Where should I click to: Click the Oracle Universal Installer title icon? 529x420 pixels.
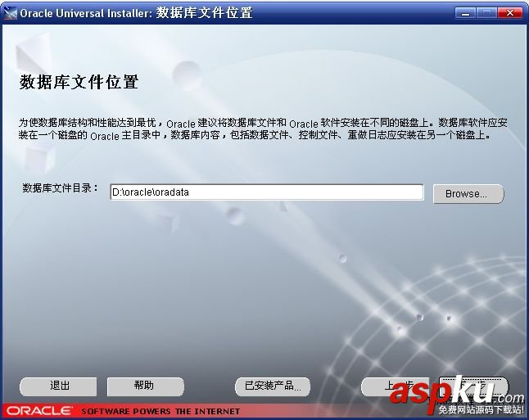(10, 13)
